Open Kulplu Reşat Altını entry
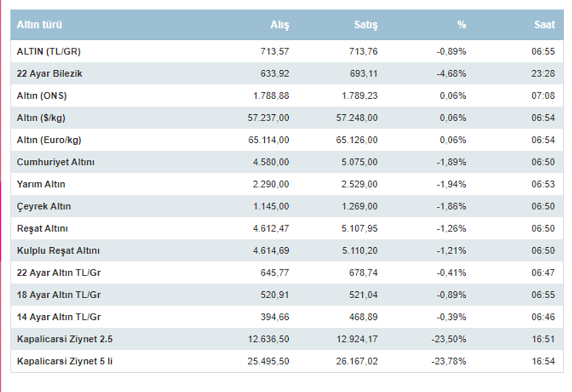The image size is (572, 392). tap(58, 251)
